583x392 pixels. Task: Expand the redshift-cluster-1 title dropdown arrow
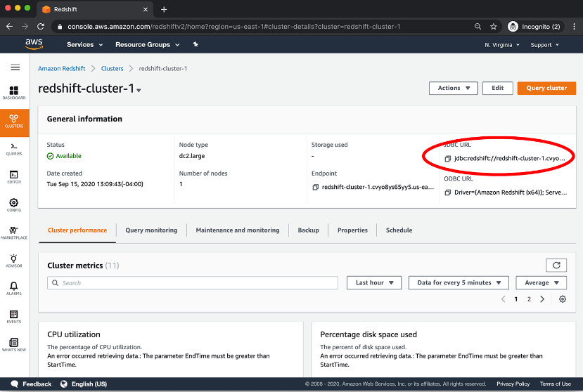coord(139,91)
